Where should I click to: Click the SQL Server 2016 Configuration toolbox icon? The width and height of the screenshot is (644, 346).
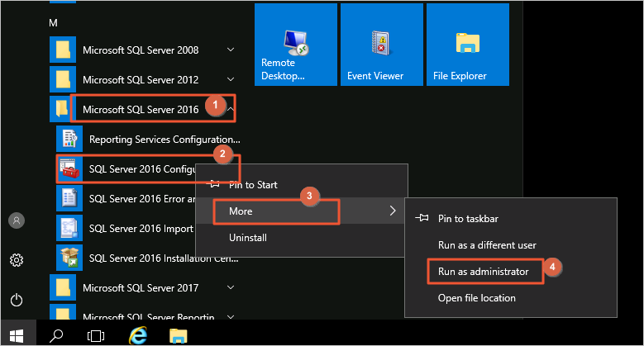point(69,168)
